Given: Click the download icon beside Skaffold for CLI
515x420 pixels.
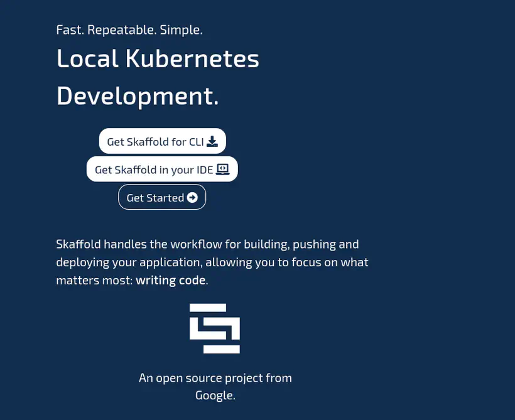Looking at the screenshot, I should [x=212, y=141].
